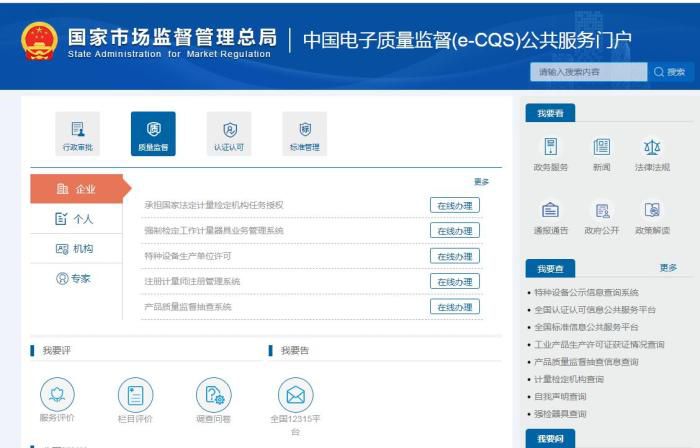The width and height of the screenshot is (700, 448).
Task: Switch to the 个人 tab
Action: coord(76,219)
